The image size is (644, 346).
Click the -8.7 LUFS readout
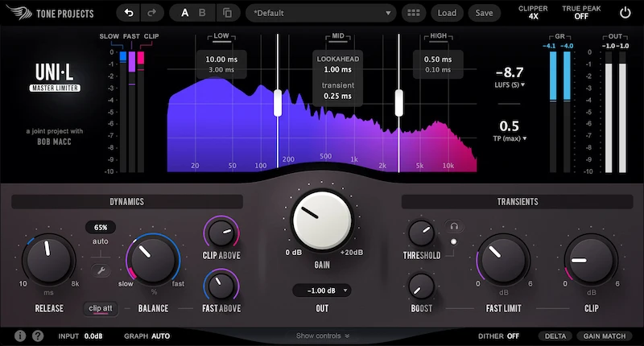[x=510, y=72]
